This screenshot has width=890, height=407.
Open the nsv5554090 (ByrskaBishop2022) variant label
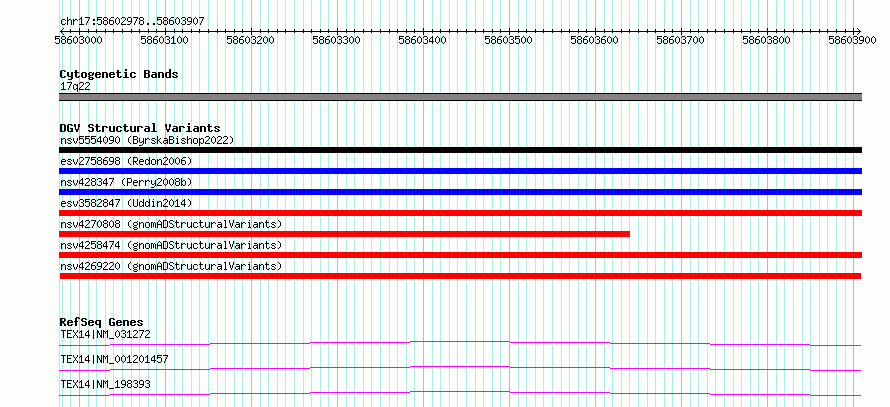pyautogui.click(x=147, y=140)
